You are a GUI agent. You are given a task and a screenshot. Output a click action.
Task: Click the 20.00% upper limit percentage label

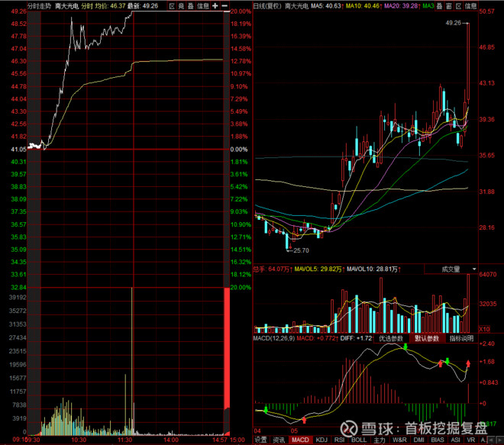[241, 11]
